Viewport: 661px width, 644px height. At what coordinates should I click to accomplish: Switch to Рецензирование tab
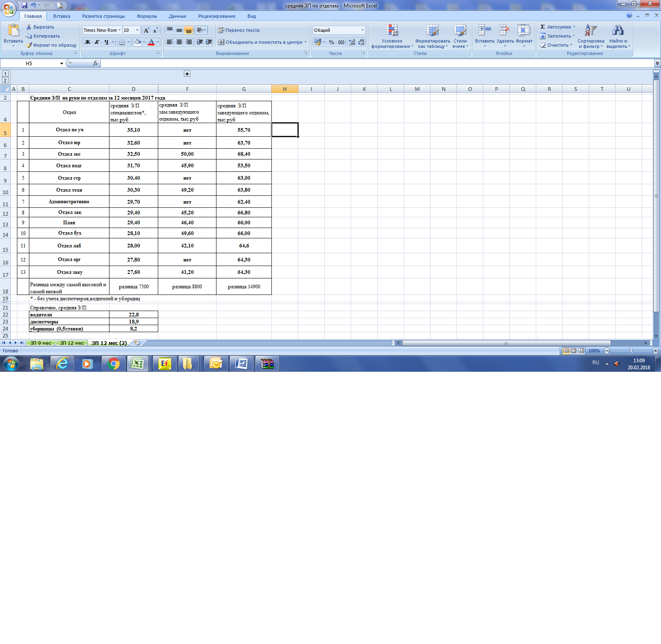click(217, 16)
